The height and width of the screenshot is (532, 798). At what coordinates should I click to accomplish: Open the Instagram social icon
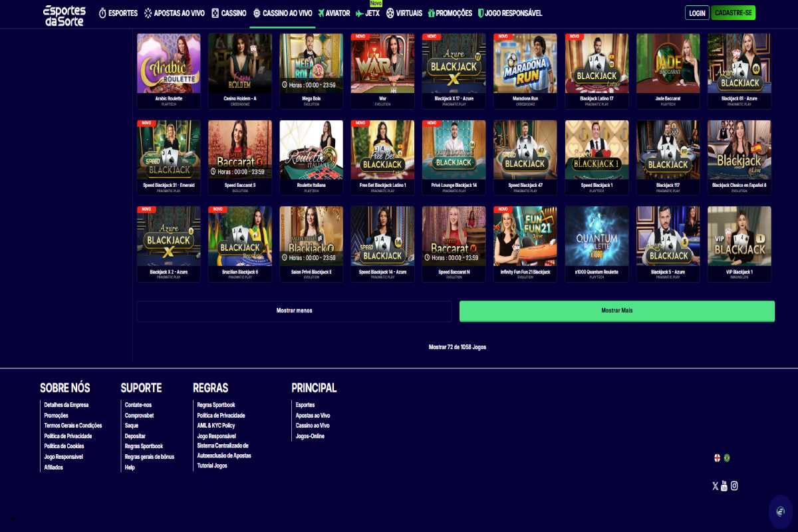click(x=734, y=486)
